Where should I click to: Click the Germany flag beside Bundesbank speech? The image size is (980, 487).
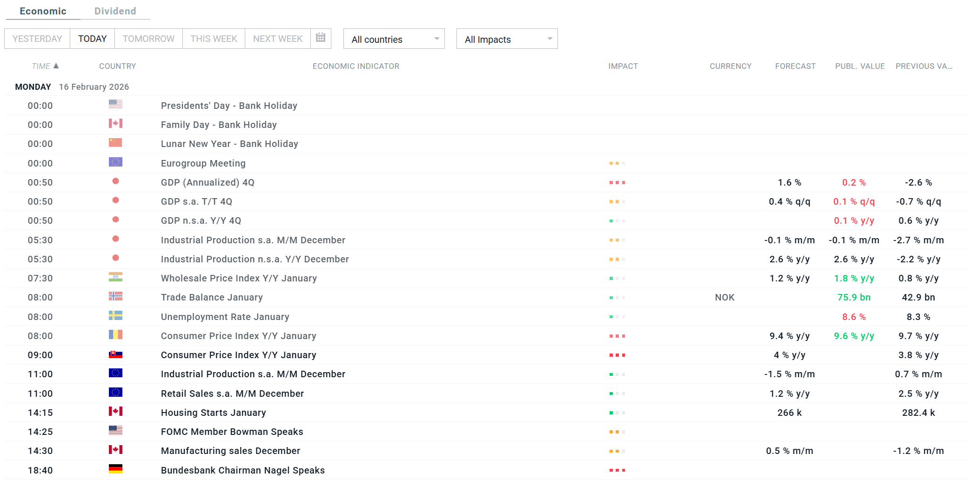[115, 469]
